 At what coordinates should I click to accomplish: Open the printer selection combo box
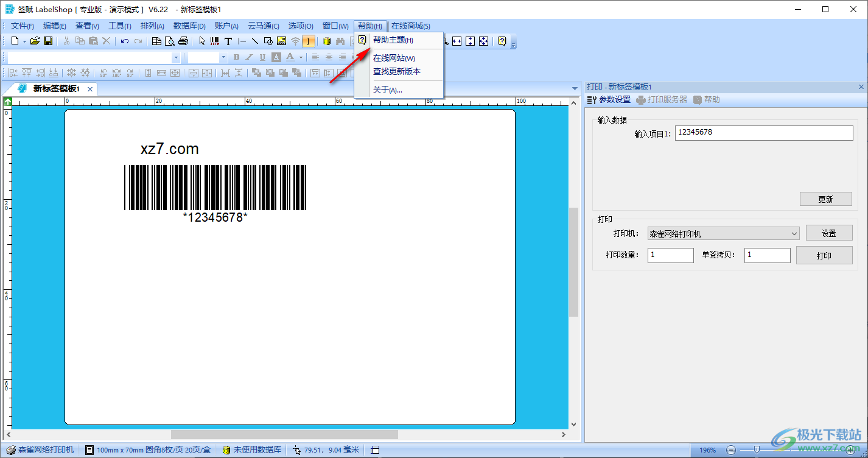[723, 233]
